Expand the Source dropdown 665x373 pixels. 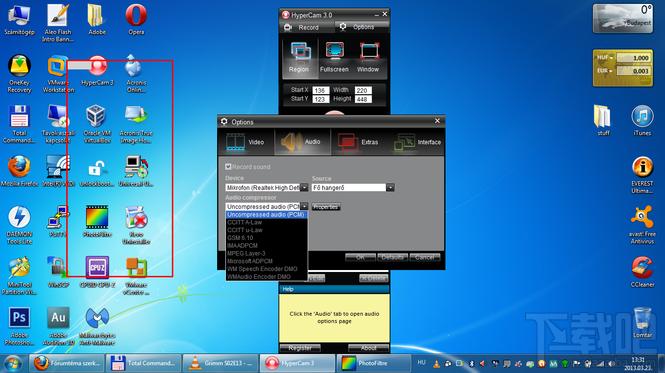click(x=390, y=188)
